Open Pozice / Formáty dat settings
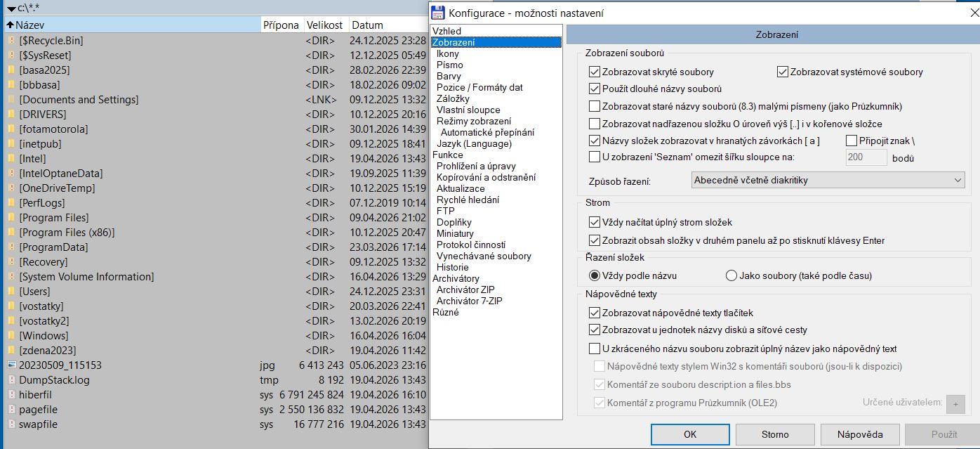 pos(479,87)
